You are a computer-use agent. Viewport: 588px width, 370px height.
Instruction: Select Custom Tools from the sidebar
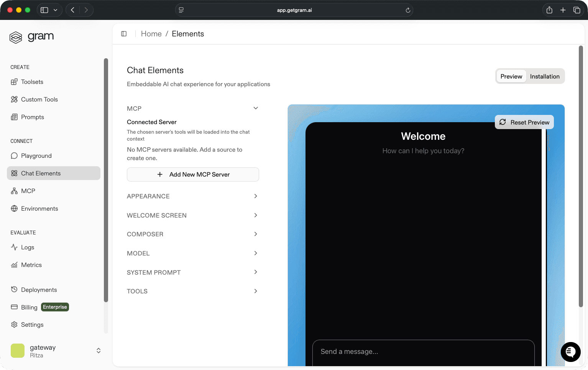pyautogui.click(x=39, y=99)
